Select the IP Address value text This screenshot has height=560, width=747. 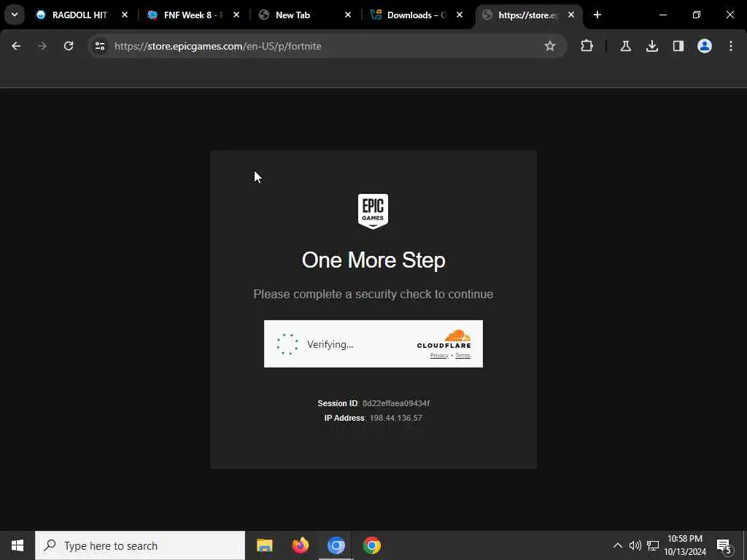point(396,418)
